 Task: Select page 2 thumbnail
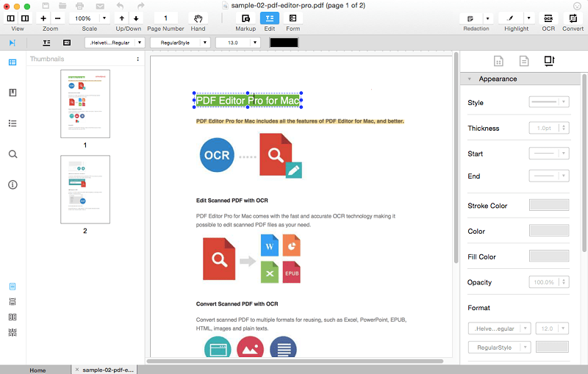coord(85,190)
